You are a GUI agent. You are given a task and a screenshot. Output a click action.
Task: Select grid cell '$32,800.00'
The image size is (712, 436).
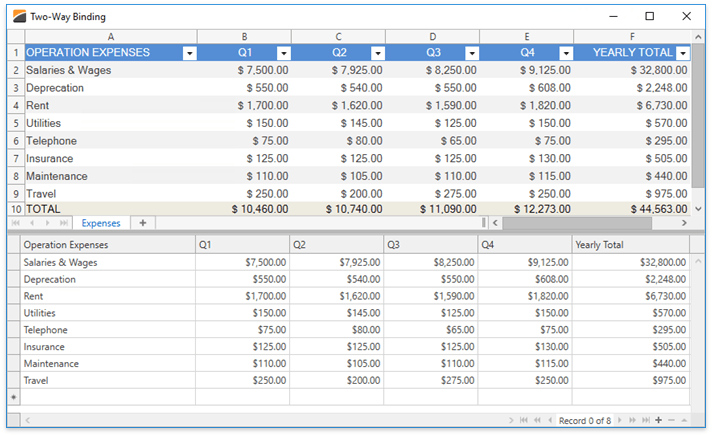click(631, 262)
